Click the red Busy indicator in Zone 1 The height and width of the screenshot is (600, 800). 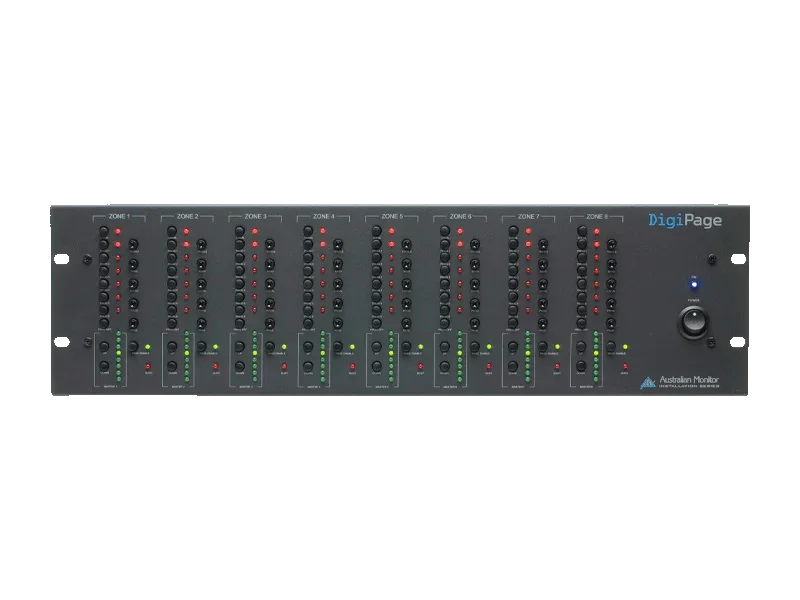pos(147,365)
